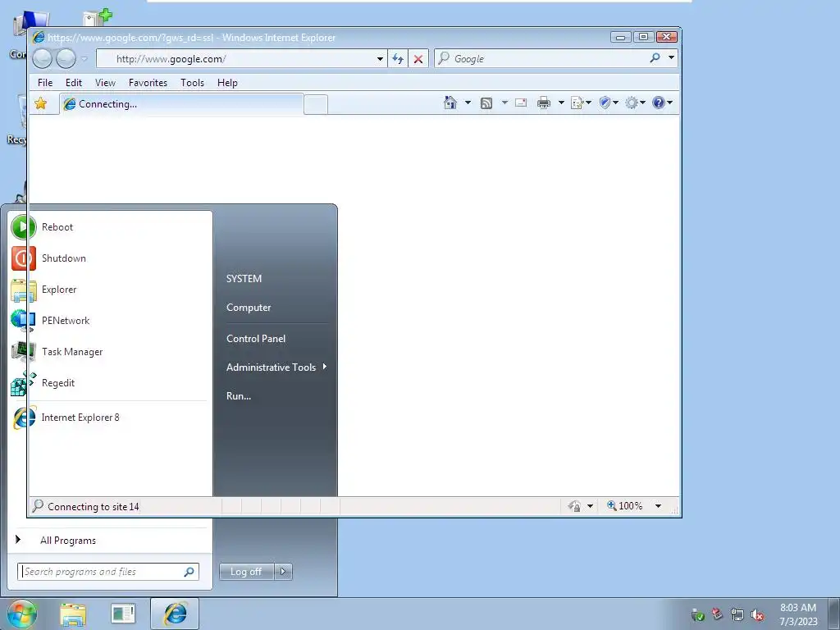This screenshot has height=630, width=840.
Task: Click the Show desktop strip
Action: click(834, 614)
